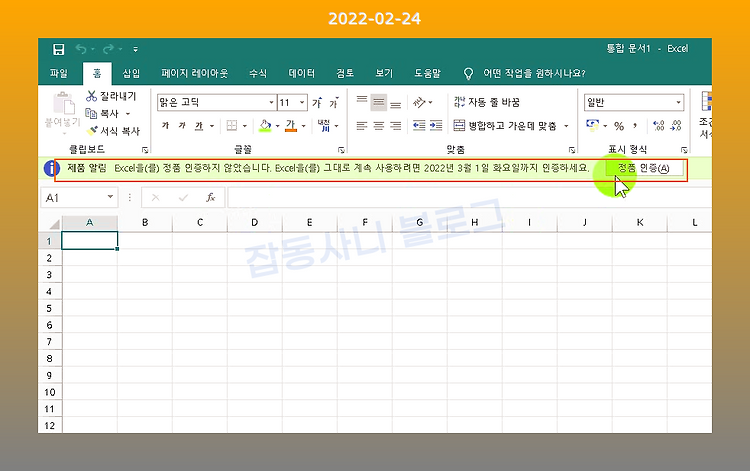The height and width of the screenshot is (471, 750).
Task: Switch to the 보기 tab
Action: 384,73
